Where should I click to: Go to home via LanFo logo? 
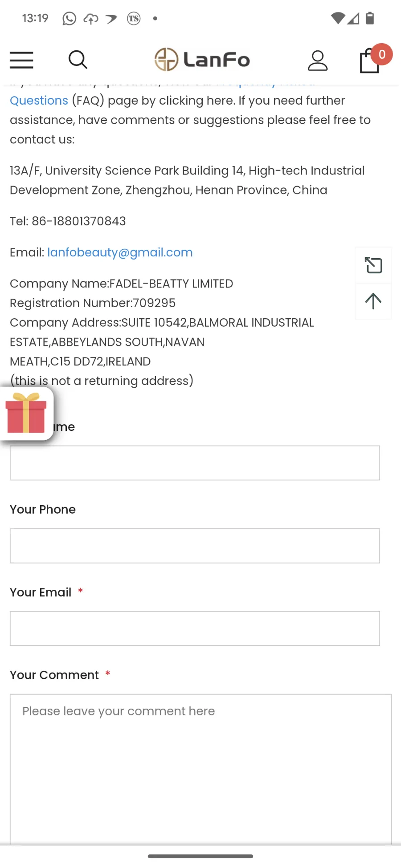coord(202,60)
